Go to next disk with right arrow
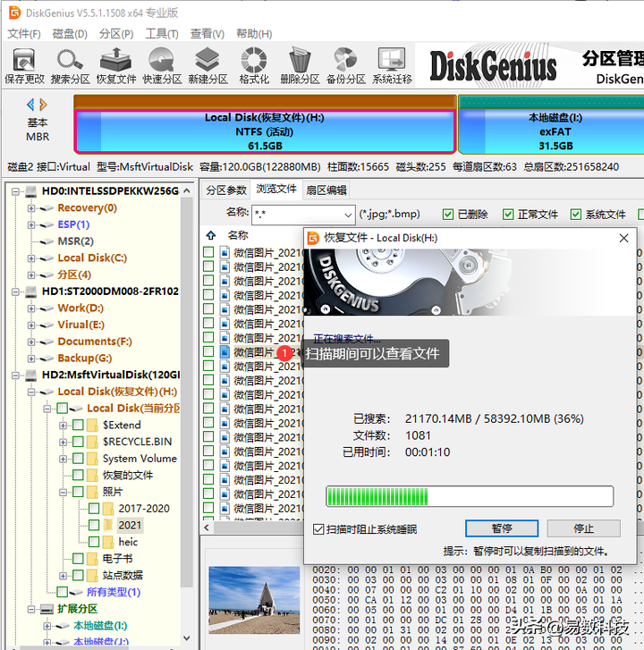 pyautogui.click(x=43, y=105)
